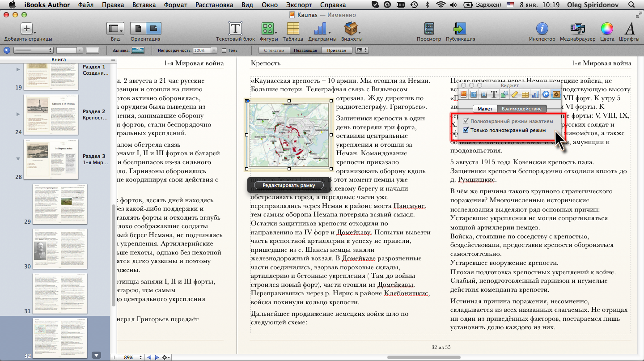The image size is (644, 361).
Task: Insert a table with Таблица
Action: [293, 29]
